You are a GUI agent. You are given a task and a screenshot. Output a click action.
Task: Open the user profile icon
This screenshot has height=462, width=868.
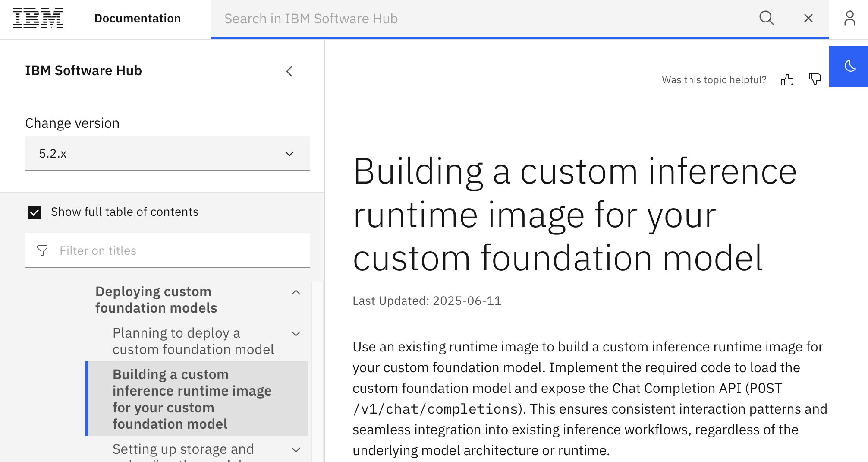coord(849,19)
